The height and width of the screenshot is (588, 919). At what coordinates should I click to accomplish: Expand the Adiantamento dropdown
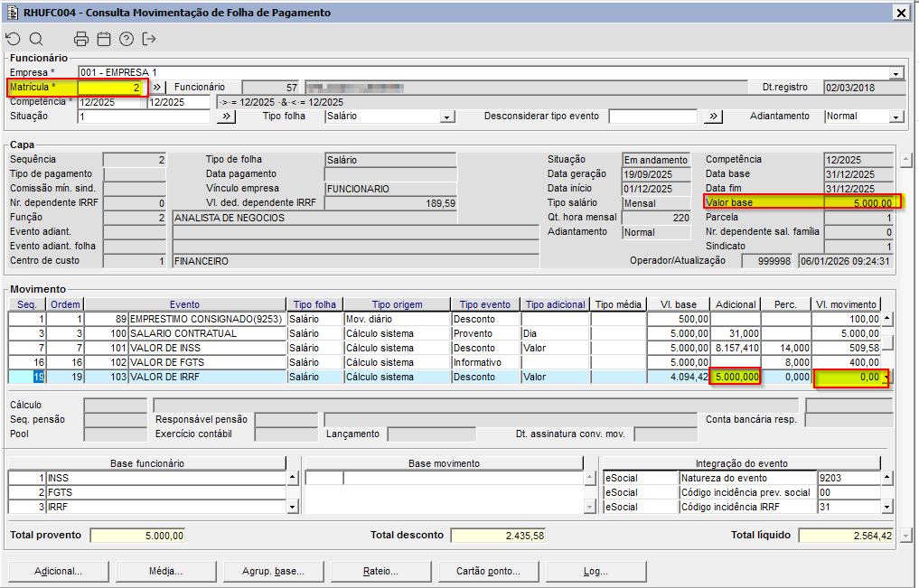coord(896,117)
